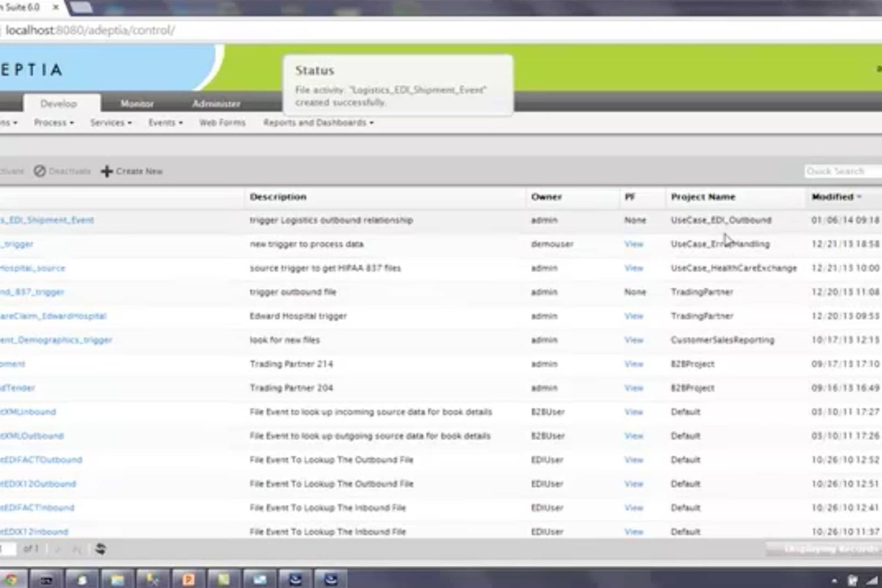Viewport: 882px width, 588px height.
Task: Open Chrome from the taskbar
Action: click(11, 580)
